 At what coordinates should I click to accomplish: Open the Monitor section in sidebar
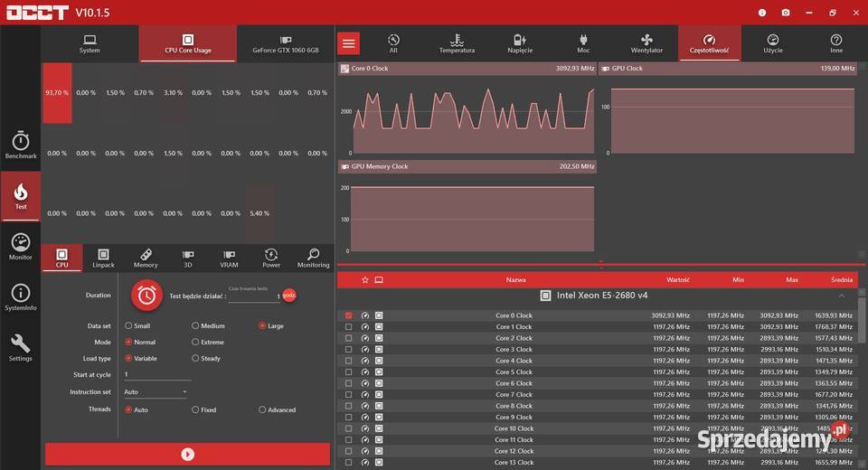(x=21, y=247)
